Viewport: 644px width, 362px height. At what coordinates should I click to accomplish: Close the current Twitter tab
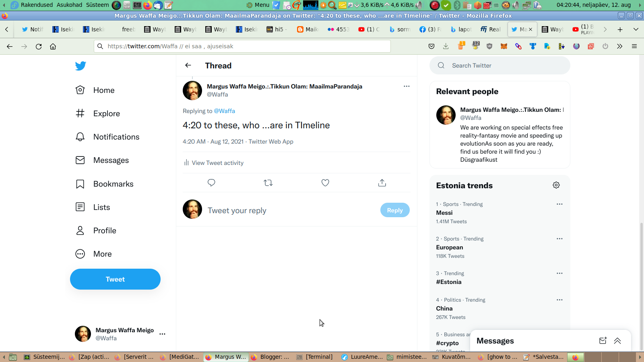[x=530, y=29]
